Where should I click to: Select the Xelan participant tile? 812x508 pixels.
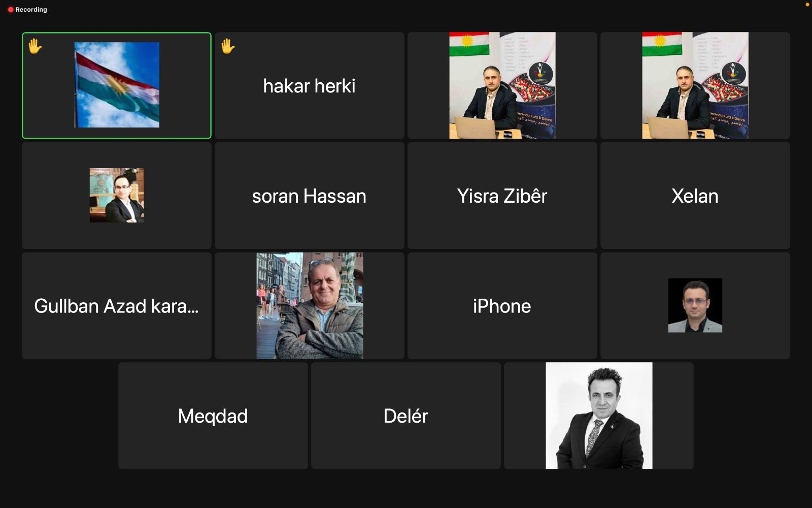pyautogui.click(x=695, y=196)
